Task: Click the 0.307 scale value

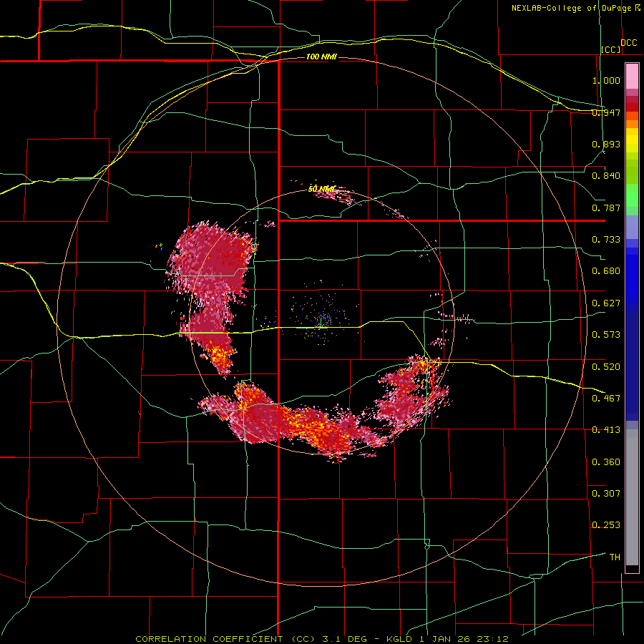Action: (x=606, y=494)
